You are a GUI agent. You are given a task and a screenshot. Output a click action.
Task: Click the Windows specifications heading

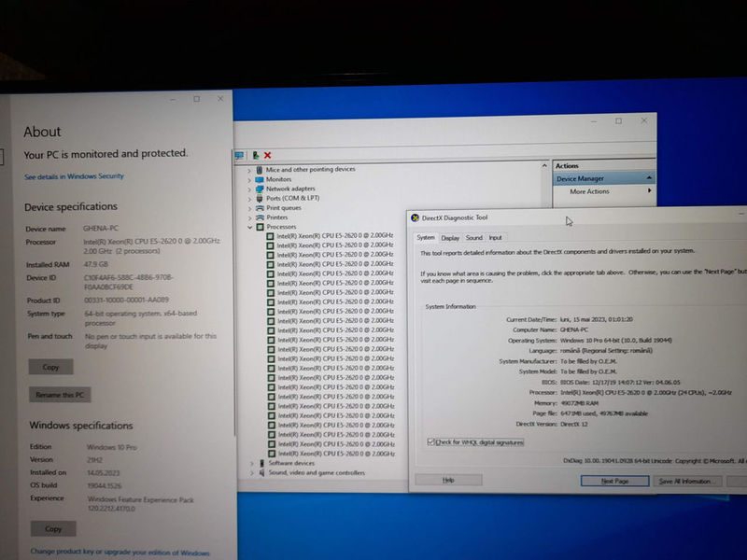81,426
